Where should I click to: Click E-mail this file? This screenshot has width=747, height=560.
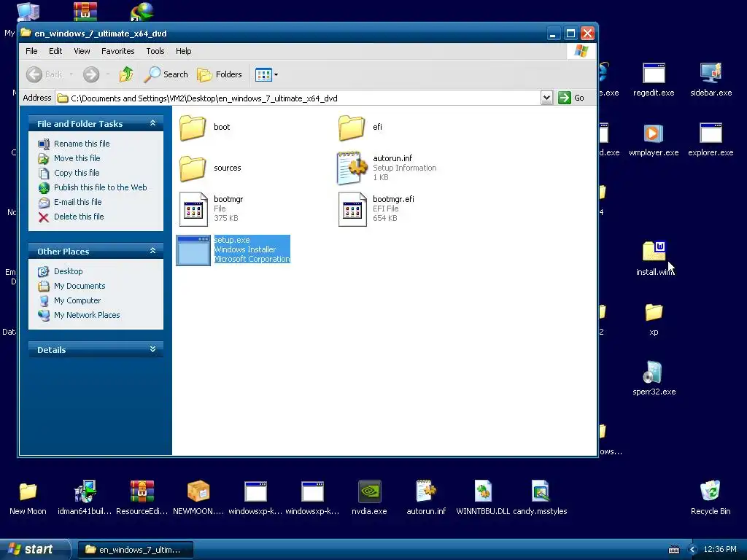[77, 202]
